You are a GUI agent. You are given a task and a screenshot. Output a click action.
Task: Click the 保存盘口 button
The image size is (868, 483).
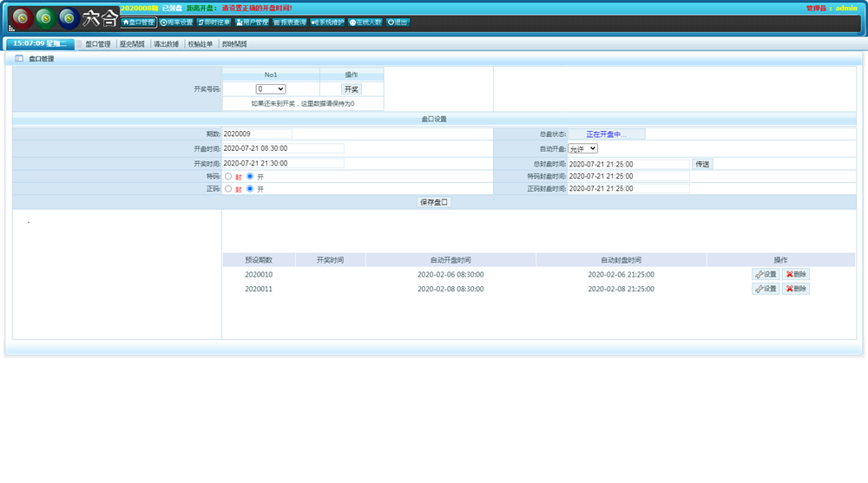434,203
